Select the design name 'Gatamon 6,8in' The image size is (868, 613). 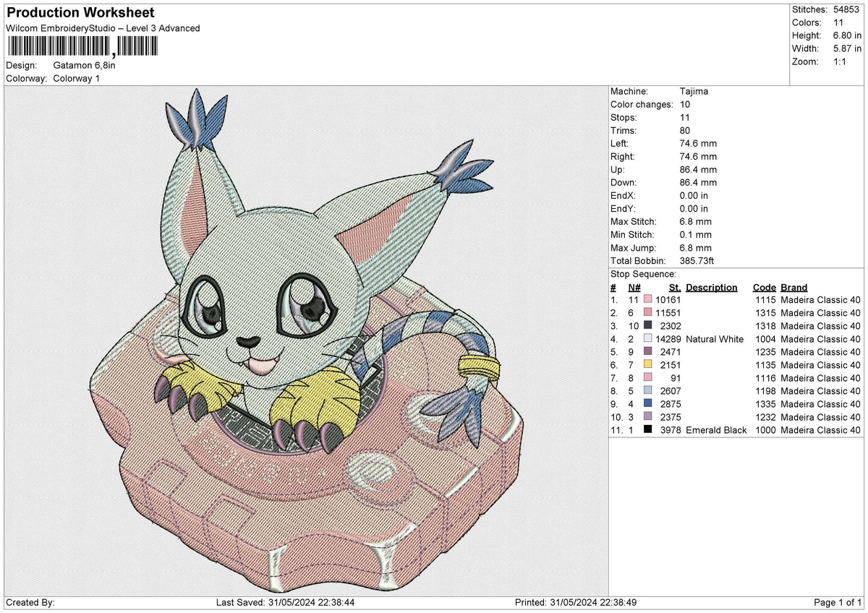click(84, 65)
